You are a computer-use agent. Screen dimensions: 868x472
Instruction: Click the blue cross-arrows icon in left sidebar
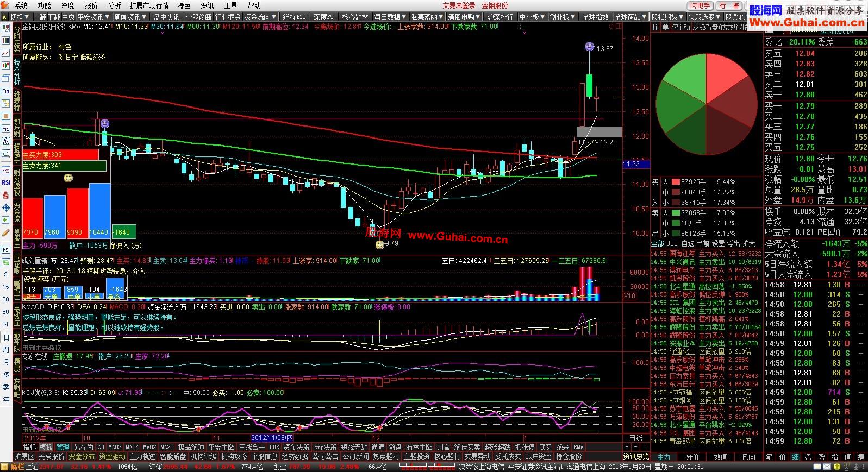(6, 207)
